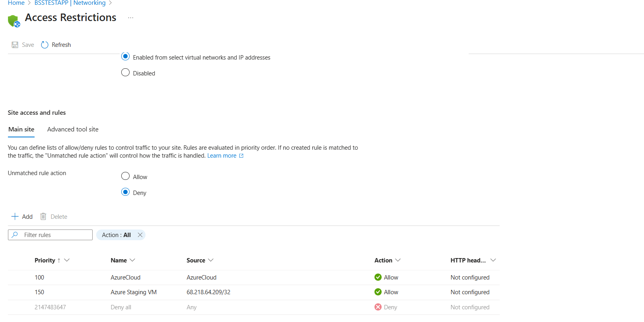644x322 pixels.
Task: Click green check icon in AzureCloud row
Action: point(378,277)
